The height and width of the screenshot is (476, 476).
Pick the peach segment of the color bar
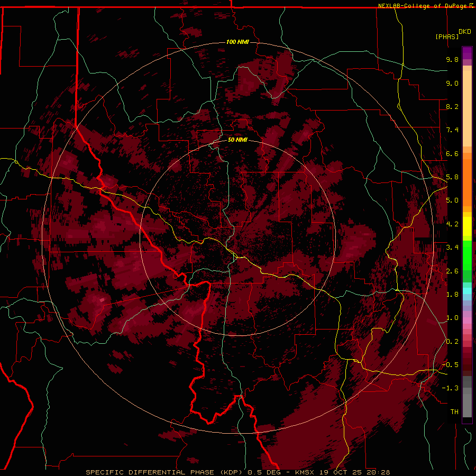click(x=467, y=108)
